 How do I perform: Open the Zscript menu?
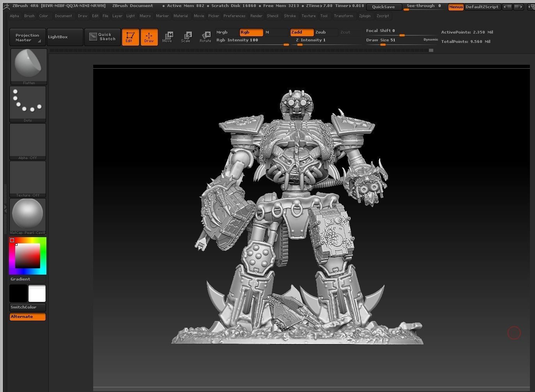point(383,16)
